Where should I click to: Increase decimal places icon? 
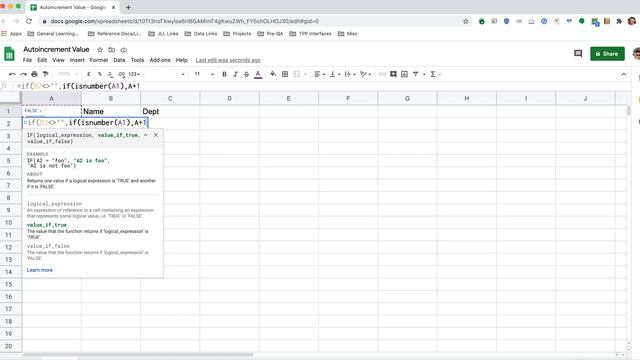pos(121,74)
